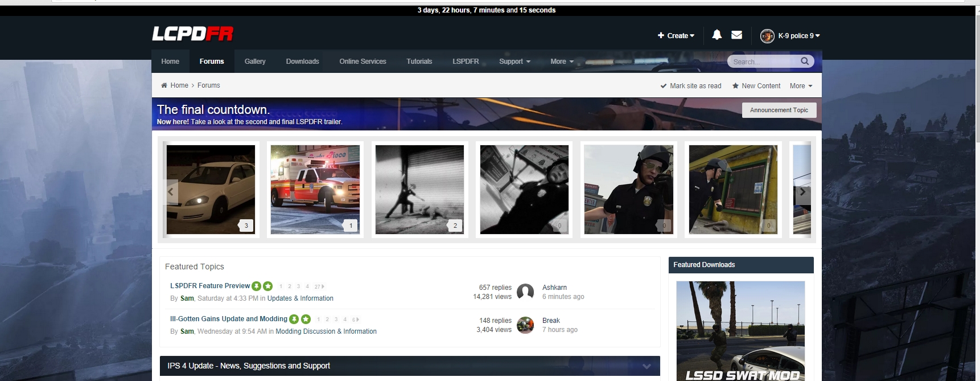Open Ill-Gotten Gains Update and Modding topic
This screenshot has height=381, width=980.
coord(229,319)
